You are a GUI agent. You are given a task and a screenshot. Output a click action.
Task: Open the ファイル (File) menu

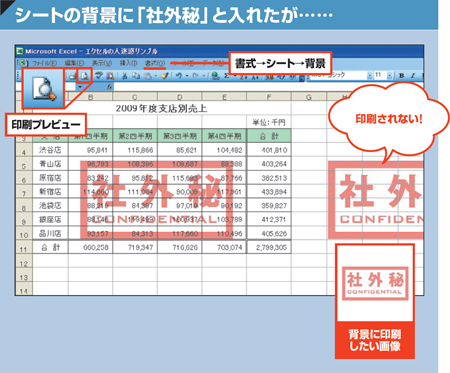pyautogui.click(x=44, y=63)
